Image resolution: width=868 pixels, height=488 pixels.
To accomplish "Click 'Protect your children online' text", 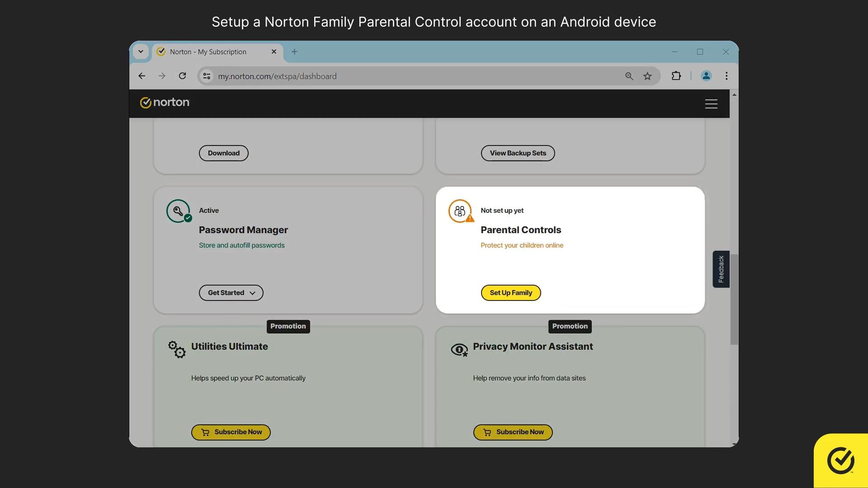I will click(522, 245).
